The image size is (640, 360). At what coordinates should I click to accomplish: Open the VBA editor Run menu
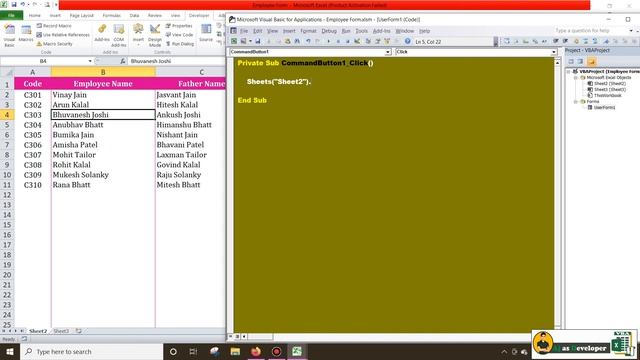346,31
